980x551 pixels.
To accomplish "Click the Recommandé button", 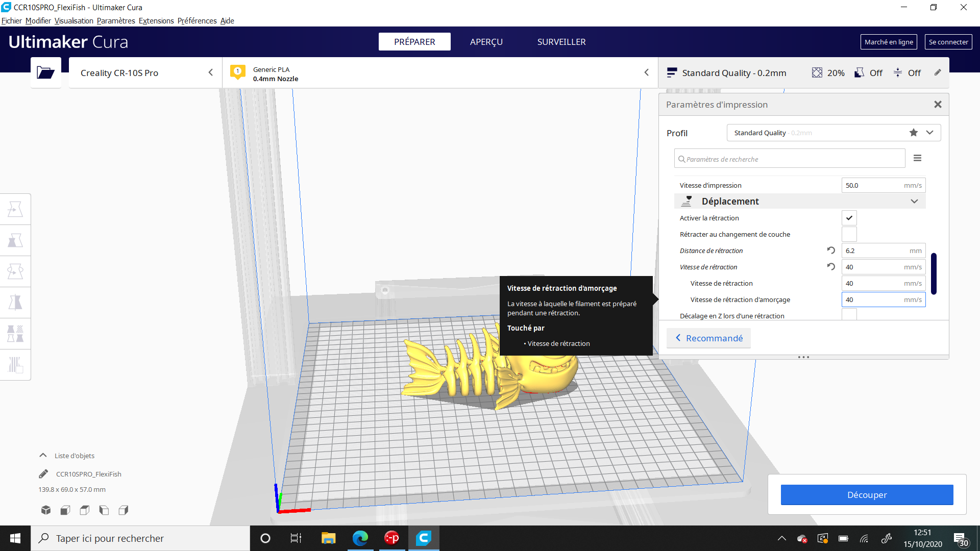I will 708,338.
